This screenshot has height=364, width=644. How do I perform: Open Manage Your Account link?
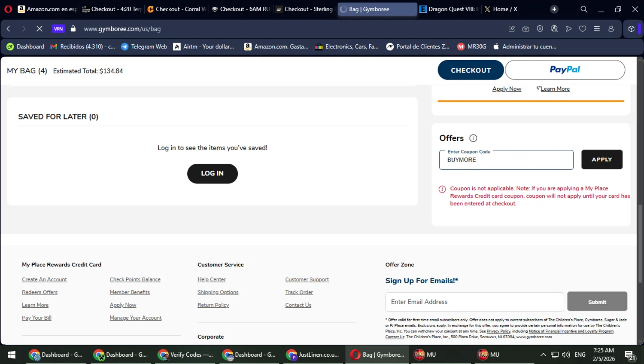tap(136, 318)
